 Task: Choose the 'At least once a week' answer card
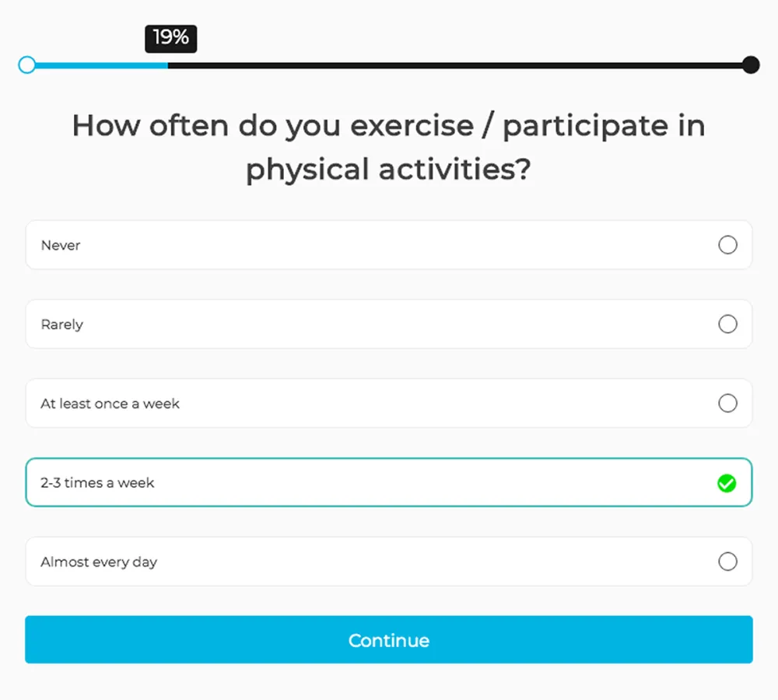click(389, 404)
